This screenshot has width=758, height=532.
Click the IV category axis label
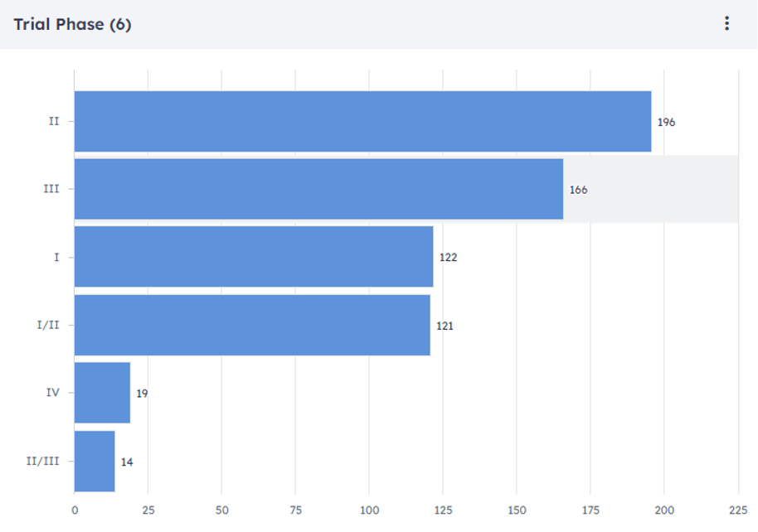[53, 393]
